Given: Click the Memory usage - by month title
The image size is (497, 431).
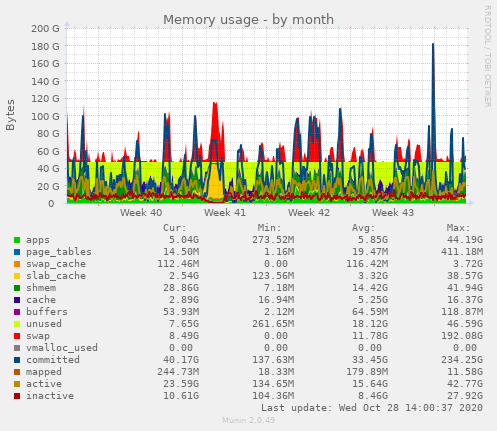Looking at the screenshot, I should pyautogui.click(x=248, y=20).
